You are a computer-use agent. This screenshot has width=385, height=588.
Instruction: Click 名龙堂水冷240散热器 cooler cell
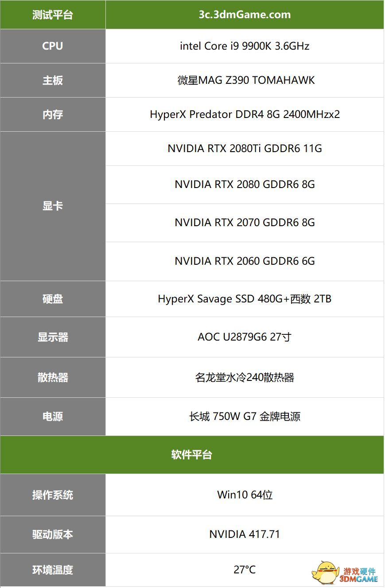coord(245,377)
